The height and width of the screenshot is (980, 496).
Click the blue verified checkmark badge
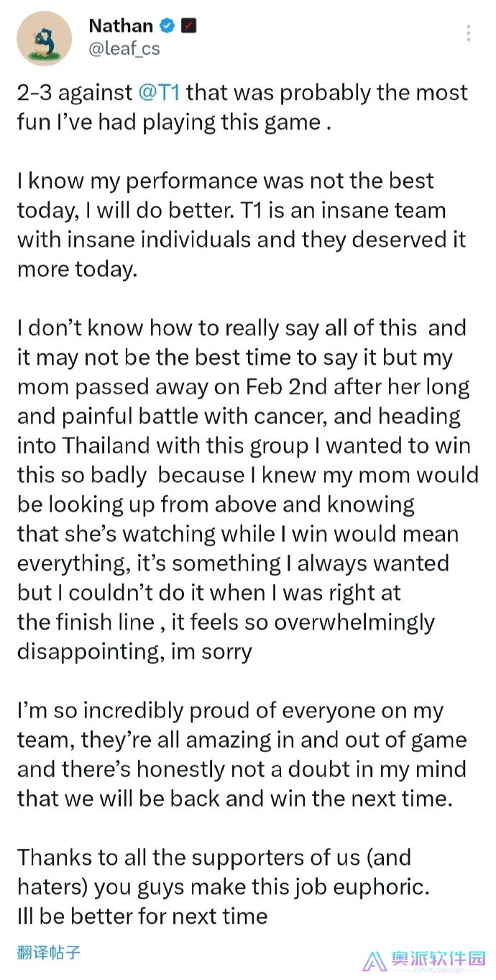pyautogui.click(x=167, y=27)
